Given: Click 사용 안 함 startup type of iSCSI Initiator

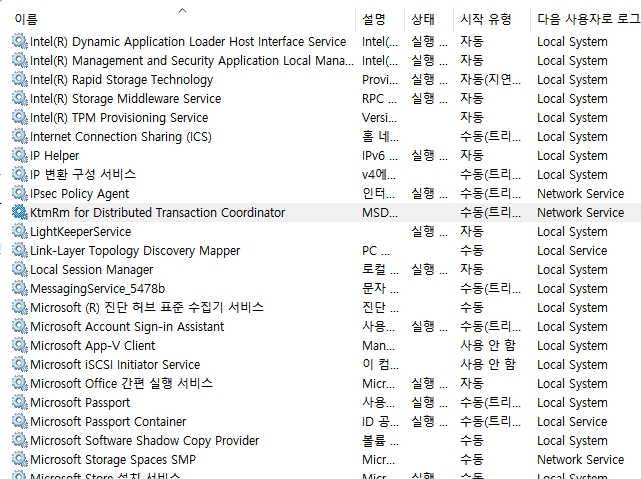Looking at the screenshot, I should tap(488, 364).
